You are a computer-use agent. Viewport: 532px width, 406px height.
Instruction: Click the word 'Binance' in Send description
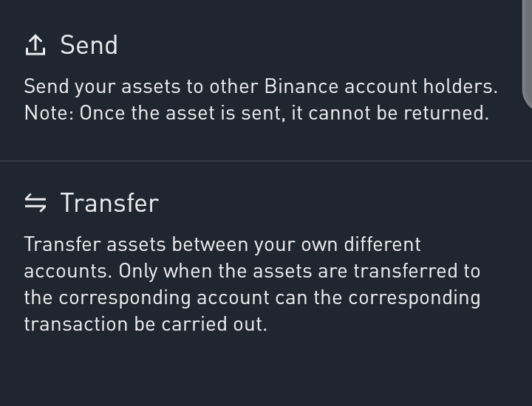pos(301,86)
